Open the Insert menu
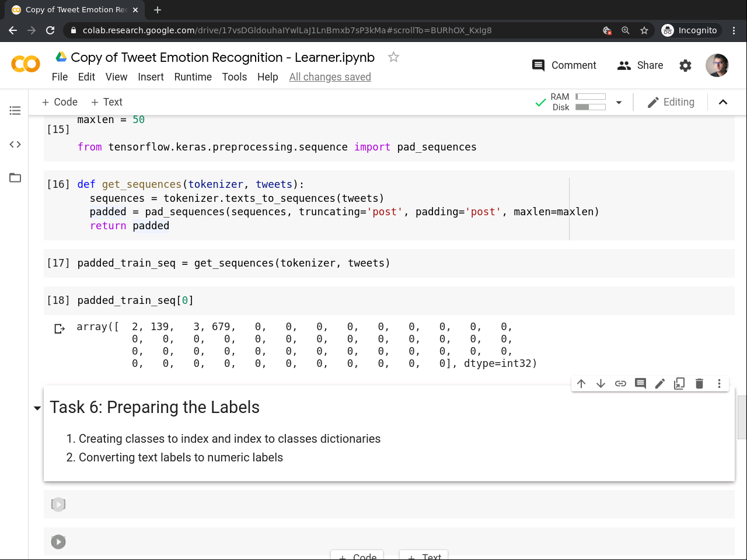The image size is (747, 560). [151, 77]
